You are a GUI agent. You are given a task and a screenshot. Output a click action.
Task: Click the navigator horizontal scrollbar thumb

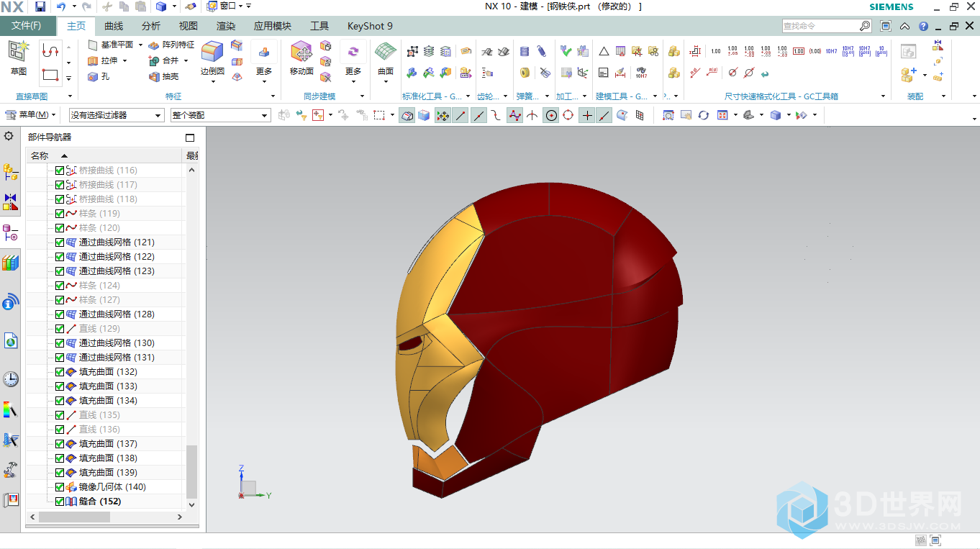[x=74, y=517]
